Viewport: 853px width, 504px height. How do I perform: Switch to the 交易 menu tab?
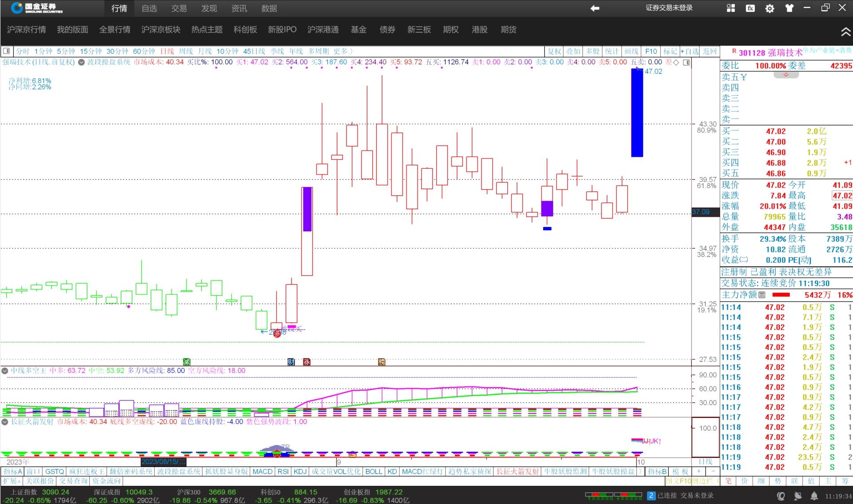pos(179,8)
